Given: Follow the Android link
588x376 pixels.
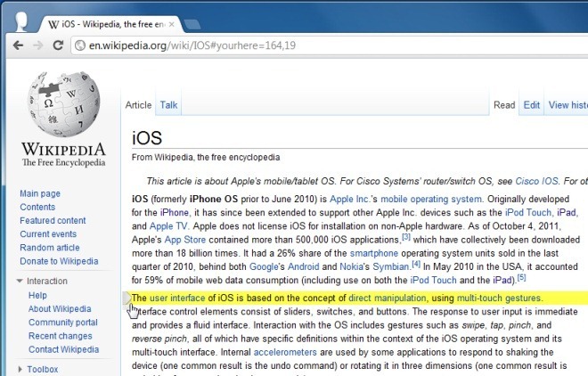Looking at the screenshot, I should (x=304, y=266).
